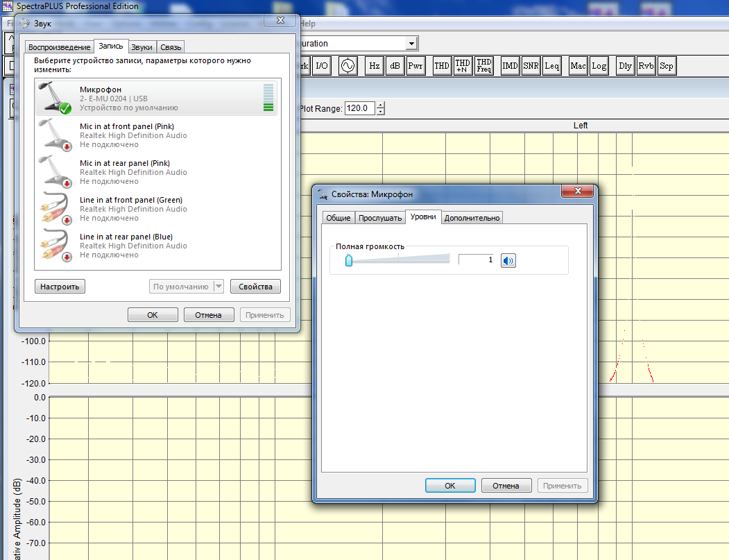Open the dropdown next to По умолчанию
This screenshot has height=560, width=729.
click(218, 287)
